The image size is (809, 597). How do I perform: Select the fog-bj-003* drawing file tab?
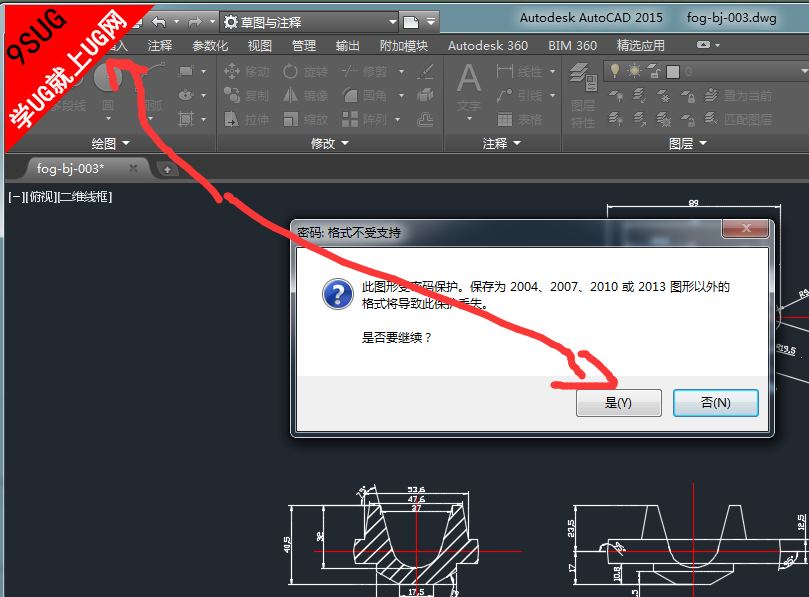pyautogui.click(x=86, y=169)
